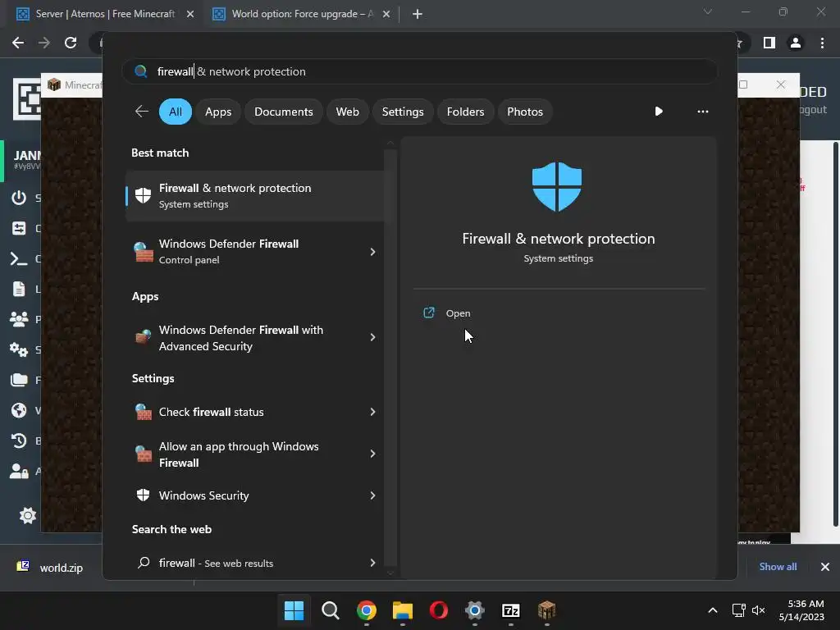Click back arrow in search panel
This screenshot has width=840, height=630.
click(141, 112)
